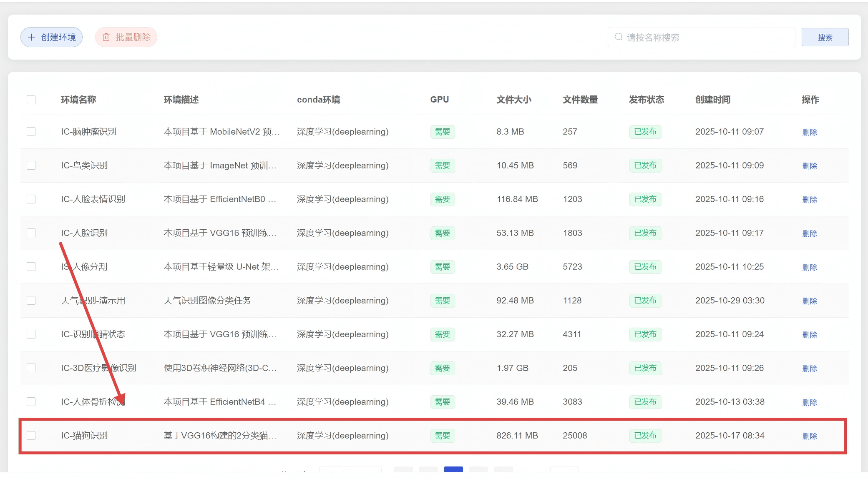This screenshot has width=868, height=479.
Task: Click the 文件大小 column header
Action: (513, 100)
